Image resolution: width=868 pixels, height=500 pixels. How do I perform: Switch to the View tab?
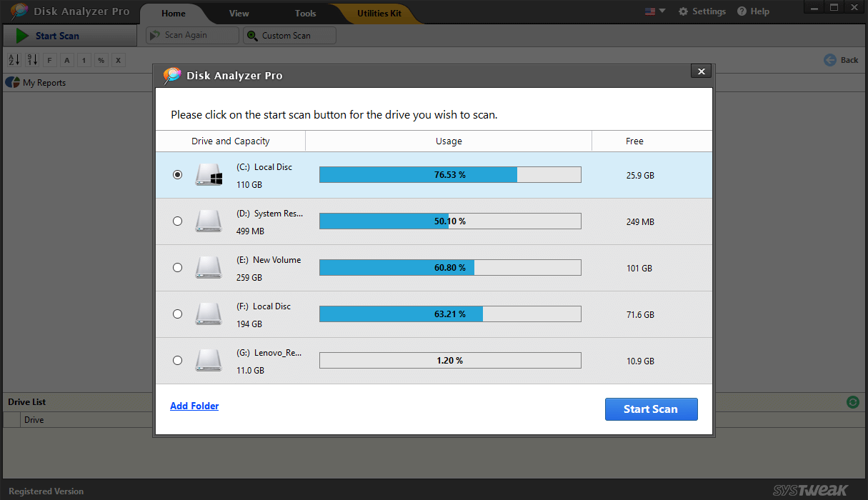(239, 13)
